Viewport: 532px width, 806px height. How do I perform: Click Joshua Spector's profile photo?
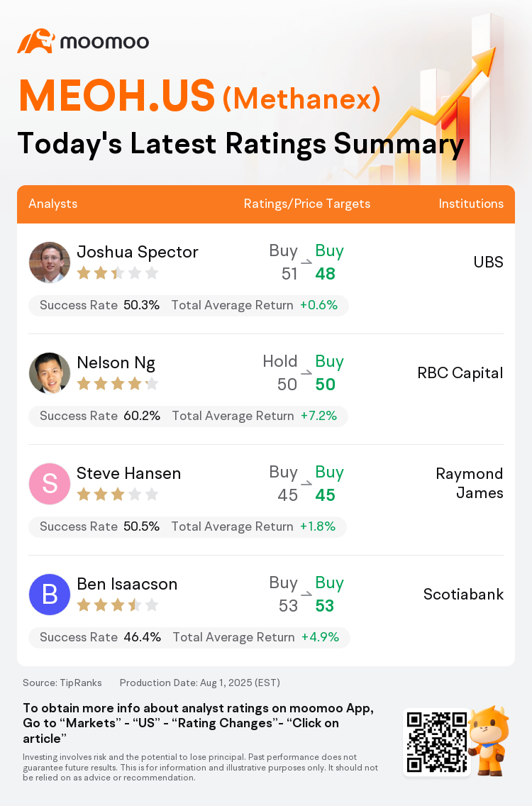click(x=50, y=263)
